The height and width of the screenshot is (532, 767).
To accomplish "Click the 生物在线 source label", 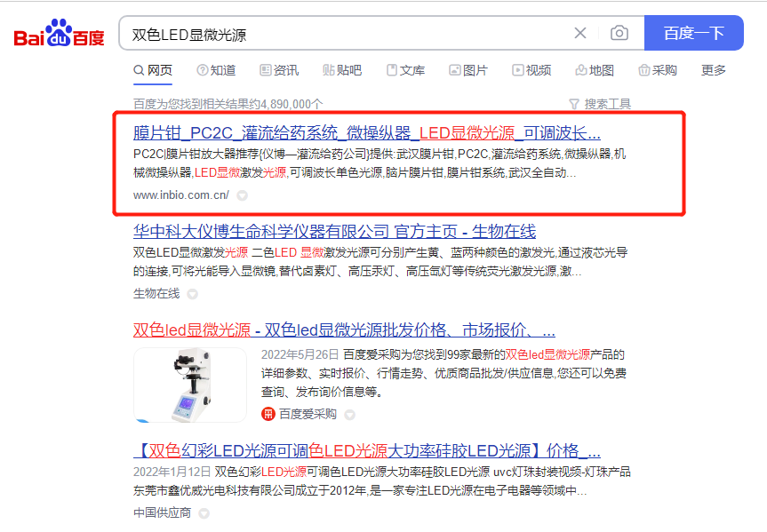I will [x=156, y=293].
